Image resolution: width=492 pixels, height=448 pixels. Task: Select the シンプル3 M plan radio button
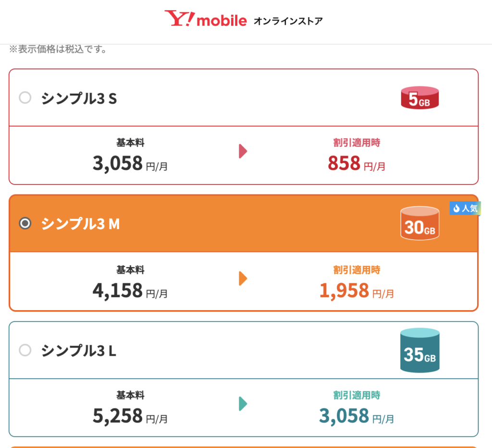[x=25, y=224]
